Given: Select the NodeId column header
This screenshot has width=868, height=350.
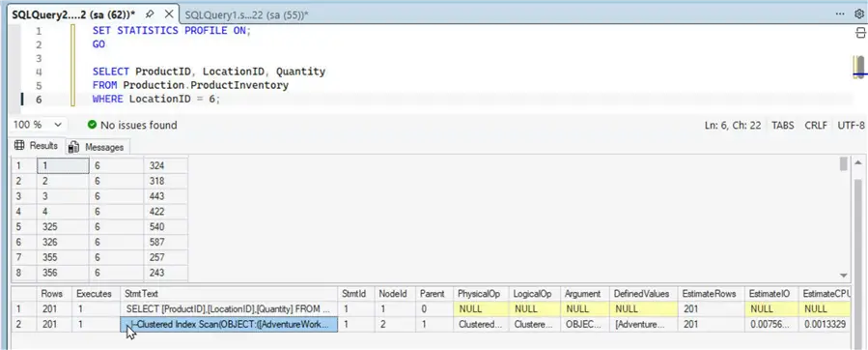Looking at the screenshot, I should tap(395, 293).
